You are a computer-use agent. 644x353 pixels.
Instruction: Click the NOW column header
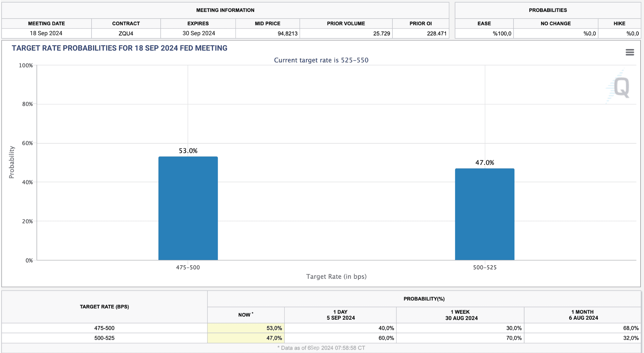246,315
